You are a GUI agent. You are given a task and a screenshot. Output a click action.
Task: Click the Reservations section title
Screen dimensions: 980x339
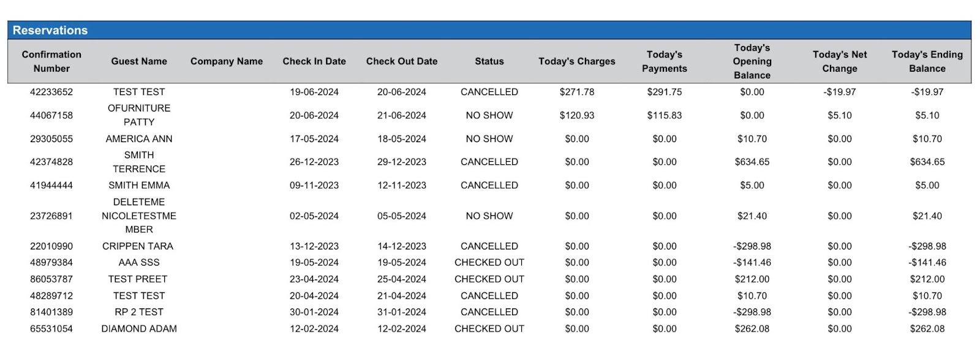coord(50,30)
